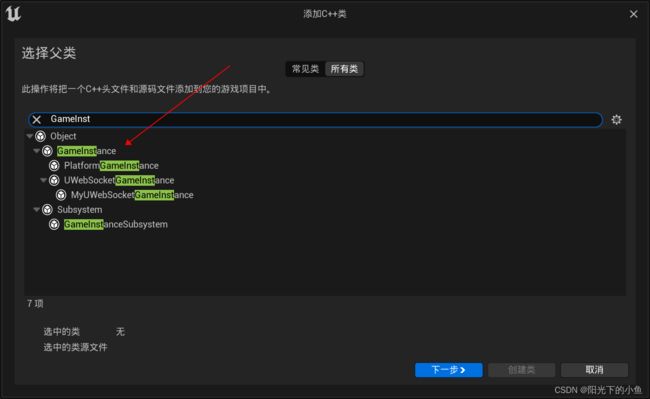Click the PlatformGameInstance class icon
This screenshot has width=650, height=399.
point(54,166)
